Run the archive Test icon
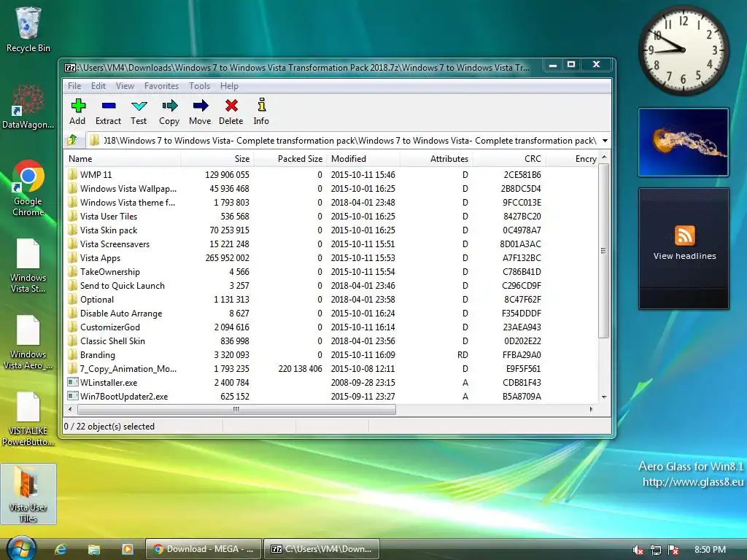This screenshot has height=560, width=747. (139, 106)
